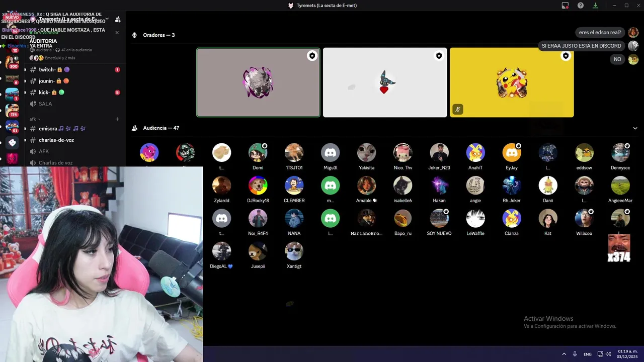644x362 pixels.
Task: Open Jusepii's audience avatar
Action: click(258, 251)
